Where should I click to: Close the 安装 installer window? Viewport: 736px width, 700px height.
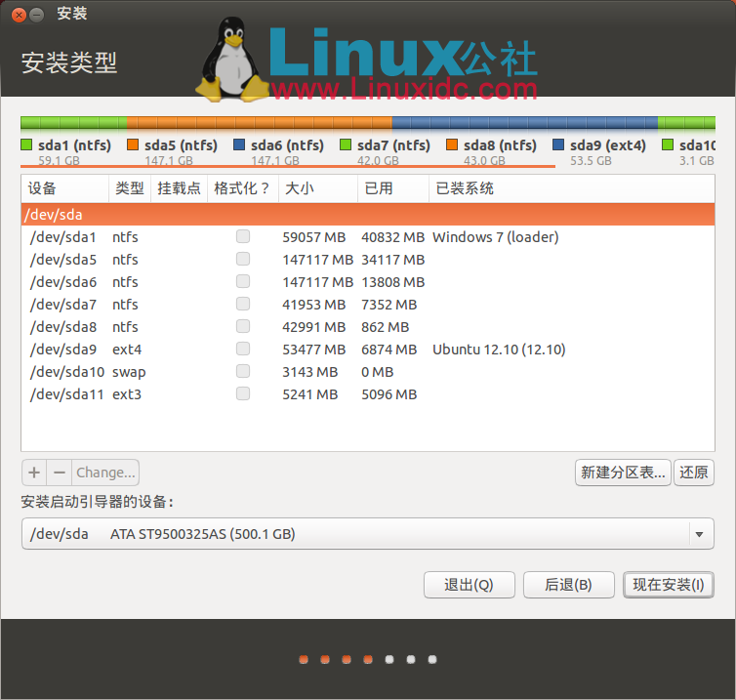click(19, 15)
